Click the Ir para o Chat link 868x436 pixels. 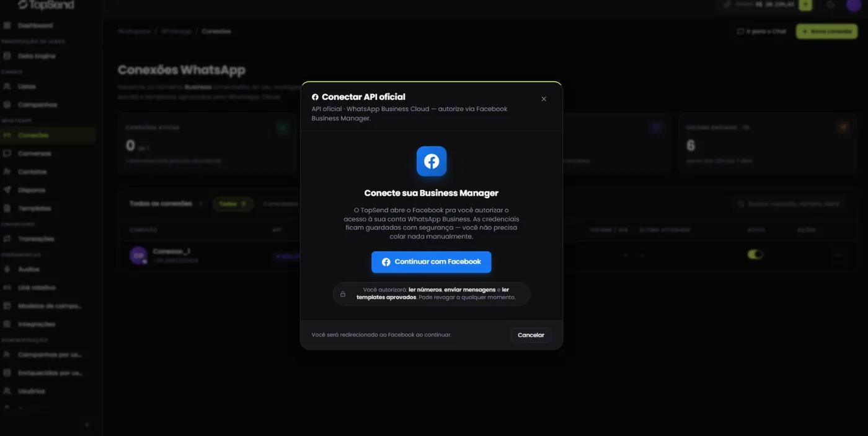point(761,32)
